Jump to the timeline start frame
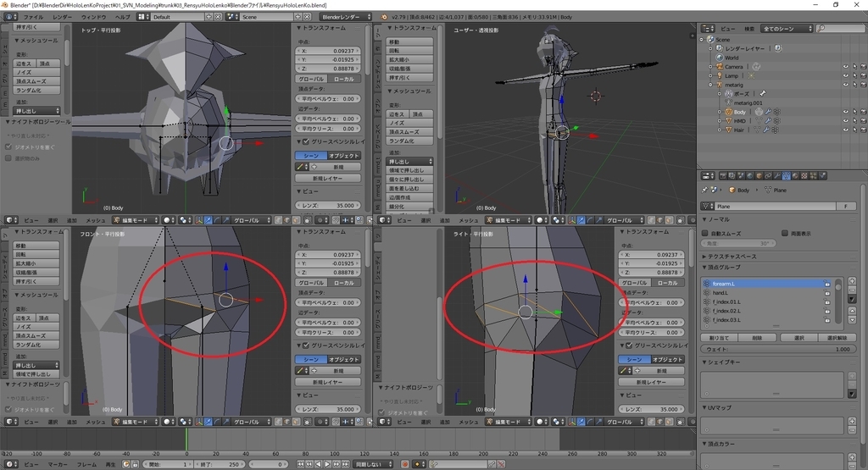Screen dimensions: 868x470 point(300,464)
